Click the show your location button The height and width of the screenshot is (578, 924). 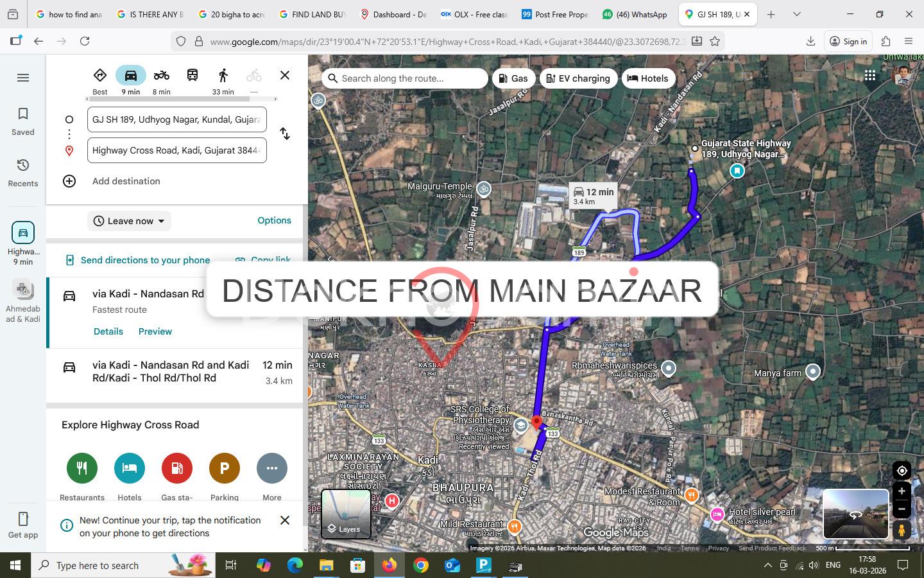[902, 471]
